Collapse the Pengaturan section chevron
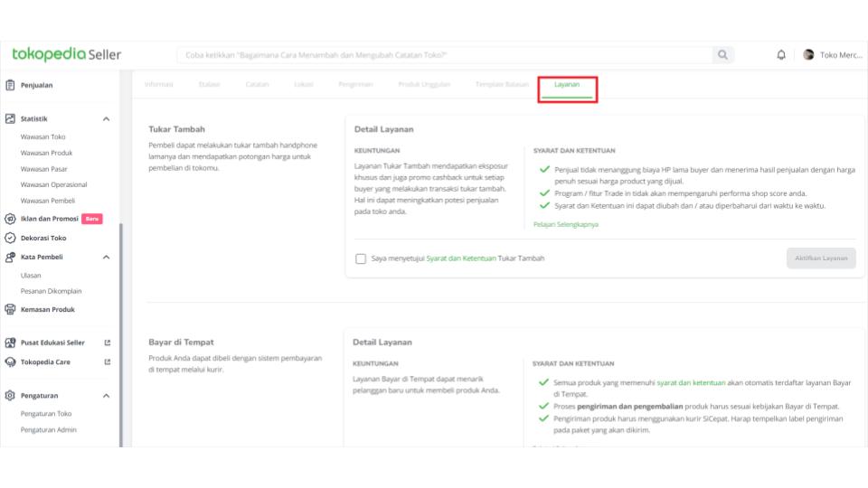 coord(106,395)
